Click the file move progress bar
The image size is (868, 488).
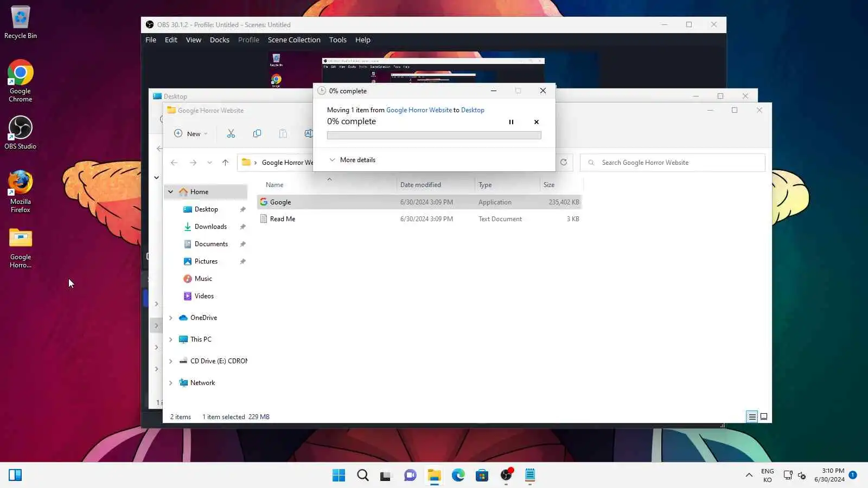(x=434, y=135)
